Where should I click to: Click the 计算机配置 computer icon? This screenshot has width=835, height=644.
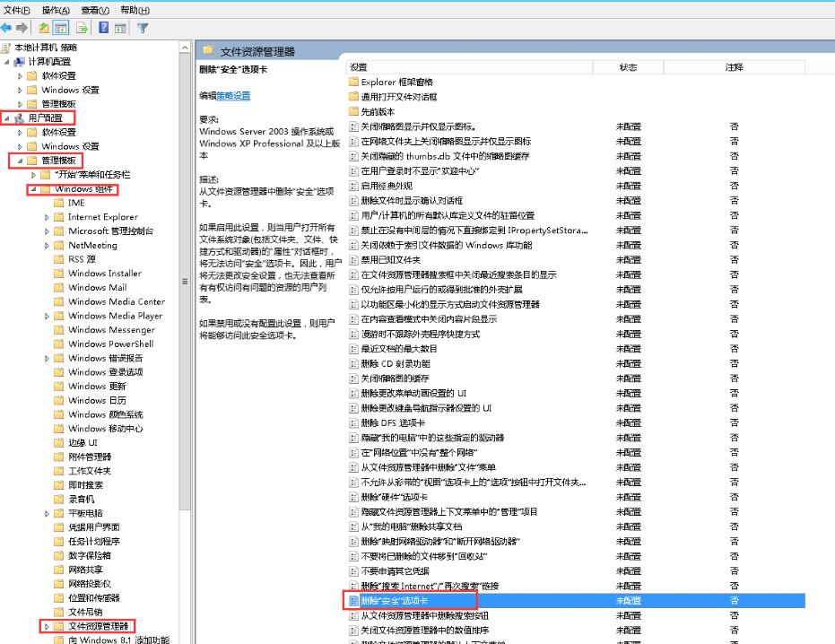click(19, 62)
